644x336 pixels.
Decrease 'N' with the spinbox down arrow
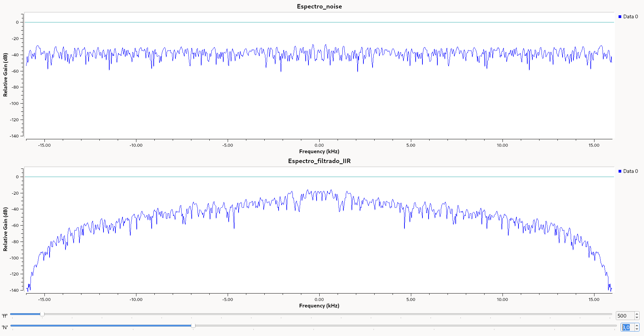[x=637, y=329]
